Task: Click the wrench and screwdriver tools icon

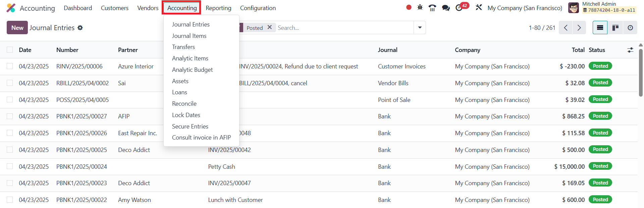Action: (479, 7)
